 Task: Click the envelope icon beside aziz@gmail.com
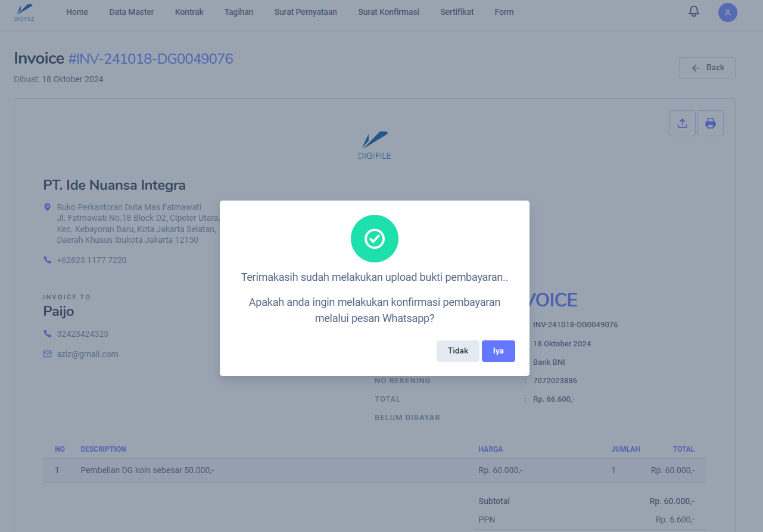coord(48,354)
